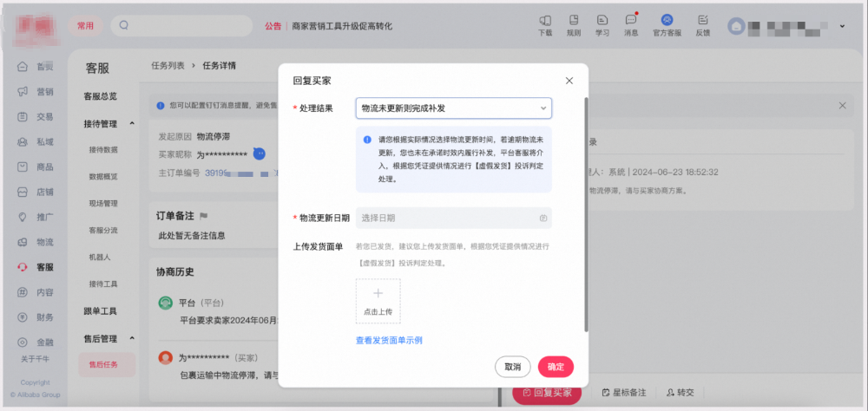Open 客服总览 menu item
Image resolution: width=868 pixels, height=411 pixels.
(100, 96)
